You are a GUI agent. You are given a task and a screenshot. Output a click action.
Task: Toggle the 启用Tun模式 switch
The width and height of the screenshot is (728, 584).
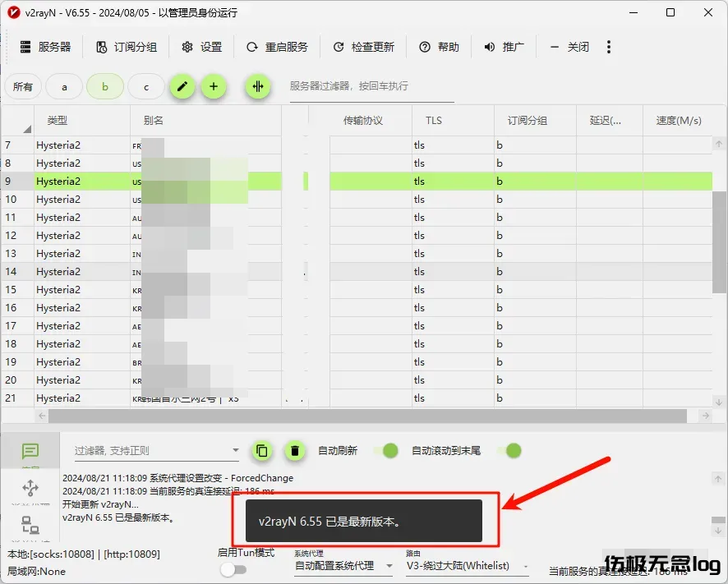coord(233,569)
